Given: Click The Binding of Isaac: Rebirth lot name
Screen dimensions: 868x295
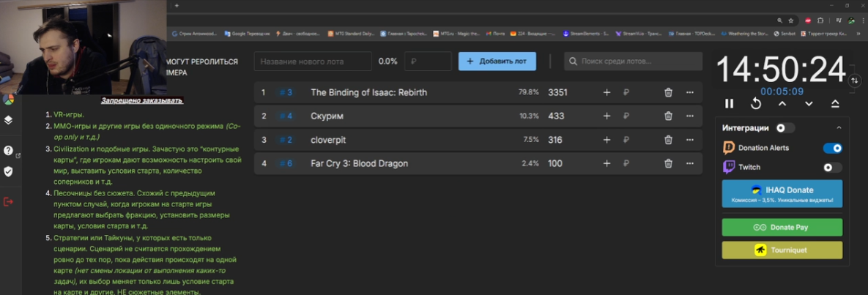Looking at the screenshot, I should pyautogui.click(x=368, y=92).
